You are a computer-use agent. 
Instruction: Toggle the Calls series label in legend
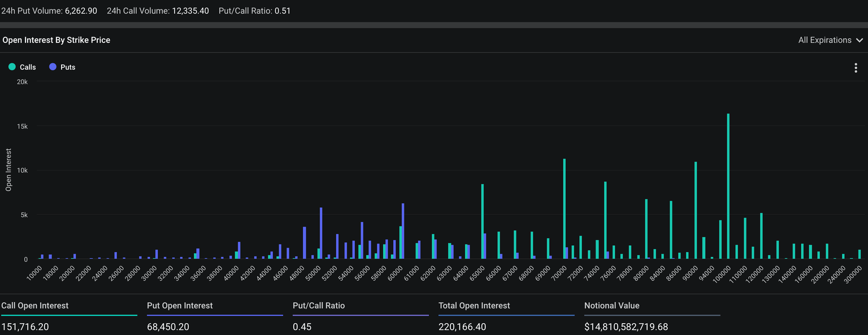coord(28,67)
